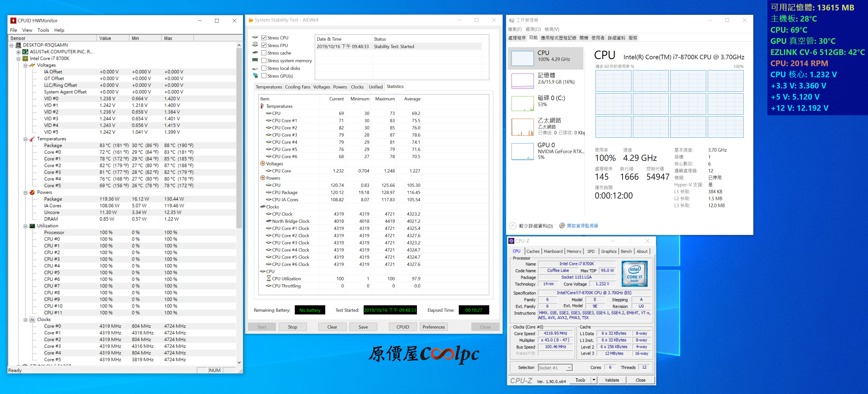Click the CPUID button in AIDA64
The image size is (868, 394).
coord(403,327)
